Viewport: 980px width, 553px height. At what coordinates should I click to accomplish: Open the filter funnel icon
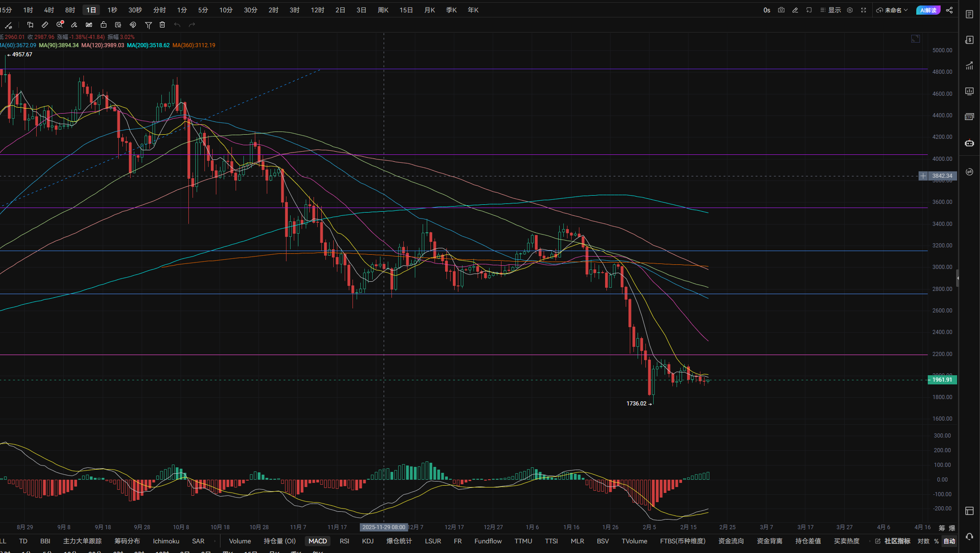pos(148,25)
